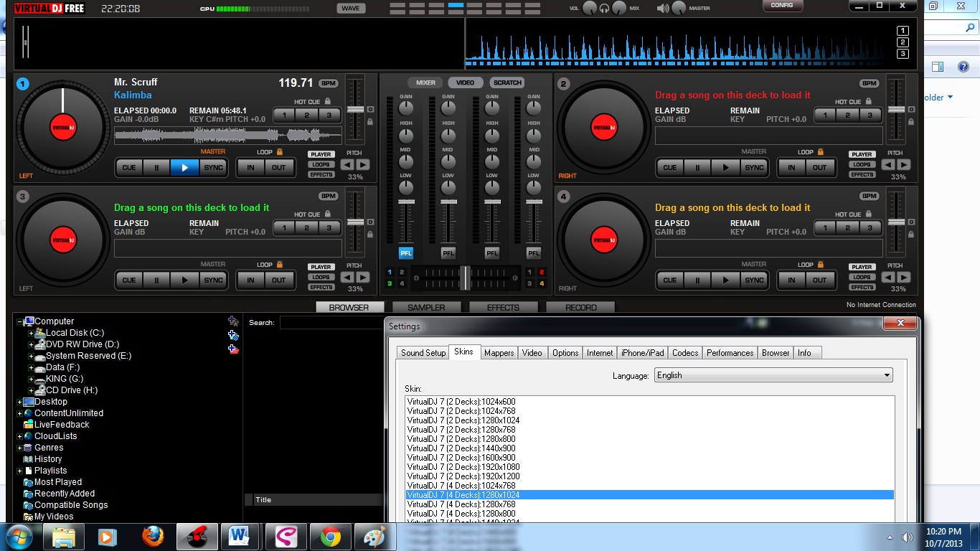Screen dimensions: 980x551
Task: Assign deck 2 to right crossfader side
Action: pos(542,273)
